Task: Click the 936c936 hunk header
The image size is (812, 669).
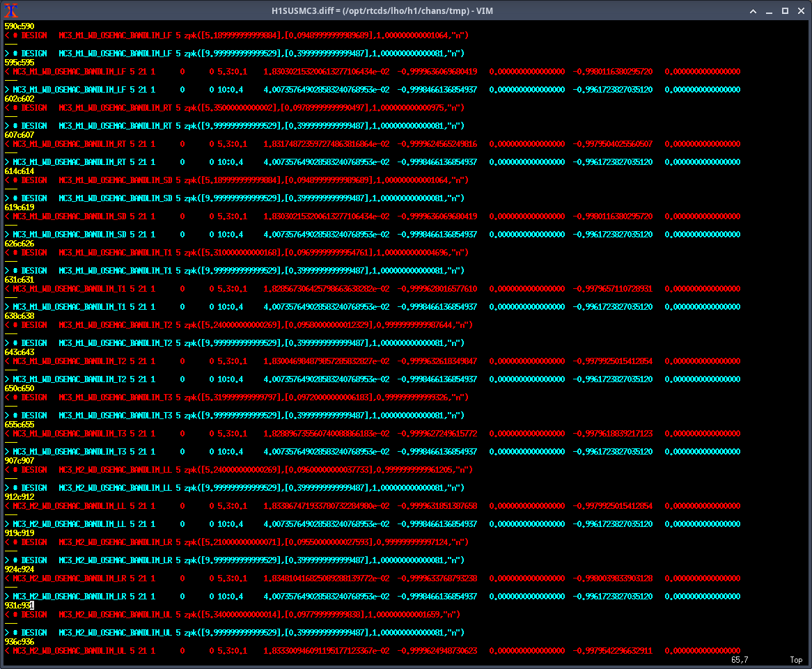Action: [19, 642]
